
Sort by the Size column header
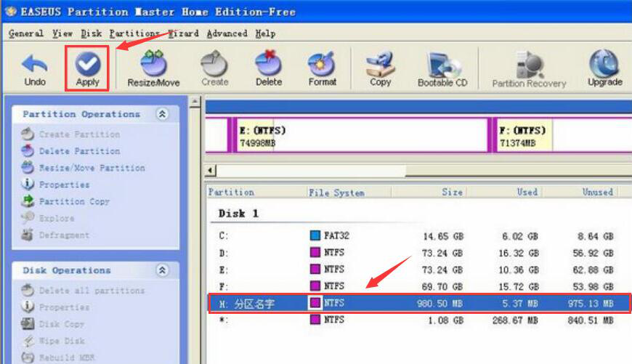pos(429,193)
